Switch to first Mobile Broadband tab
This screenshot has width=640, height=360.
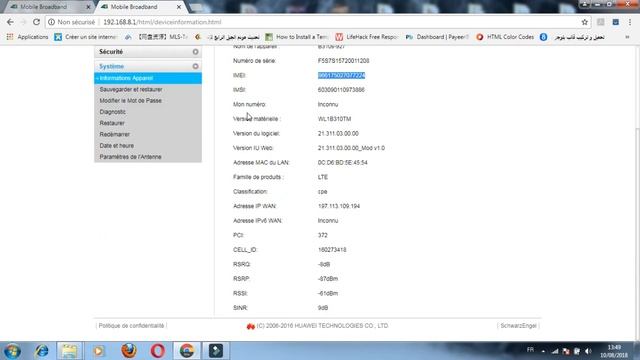(x=43, y=7)
